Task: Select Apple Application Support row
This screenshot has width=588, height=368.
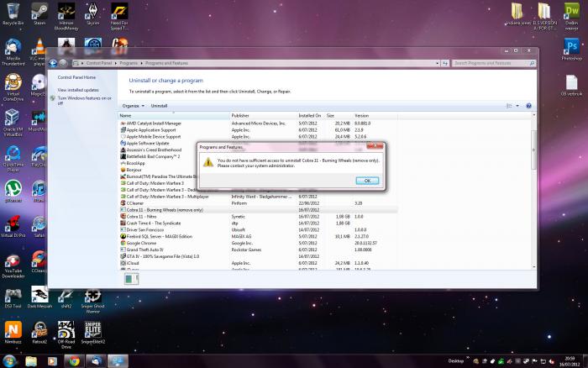Action: [x=258, y=130]
